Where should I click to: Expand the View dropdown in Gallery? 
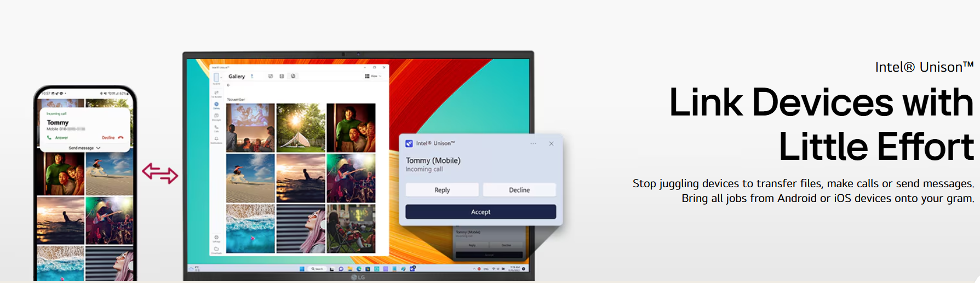(x=373, y=76)
